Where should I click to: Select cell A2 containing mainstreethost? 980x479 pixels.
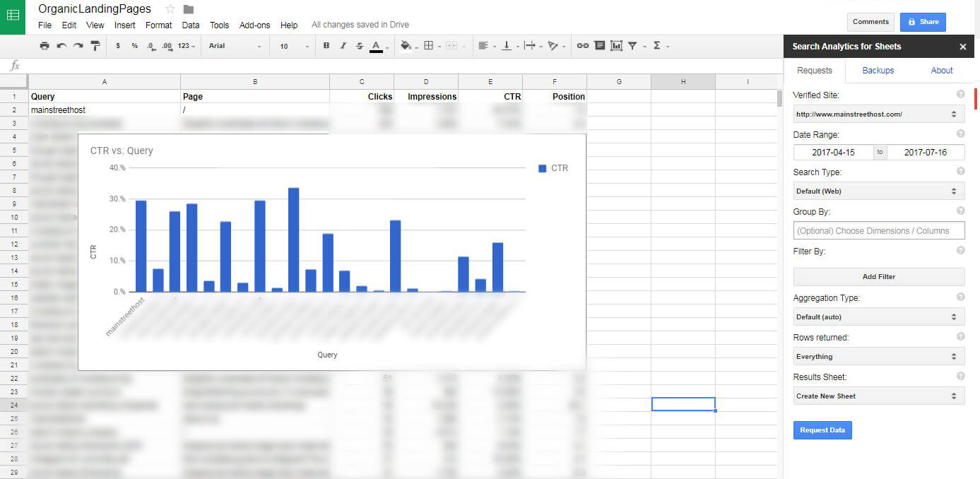105,110
